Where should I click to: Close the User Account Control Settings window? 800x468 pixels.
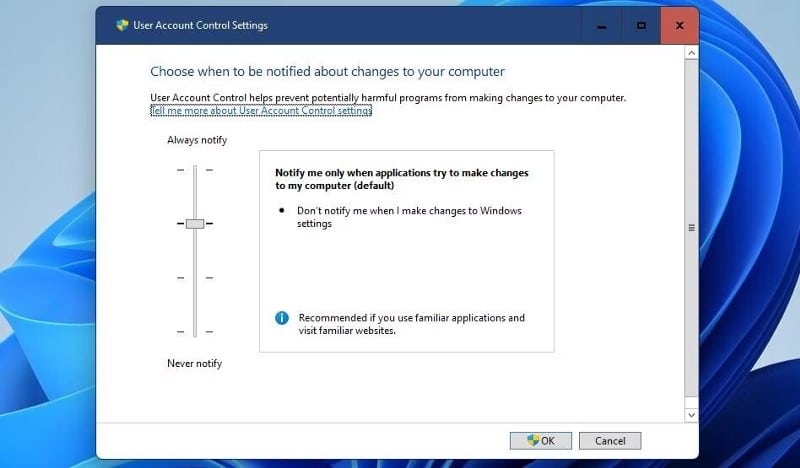680,26
